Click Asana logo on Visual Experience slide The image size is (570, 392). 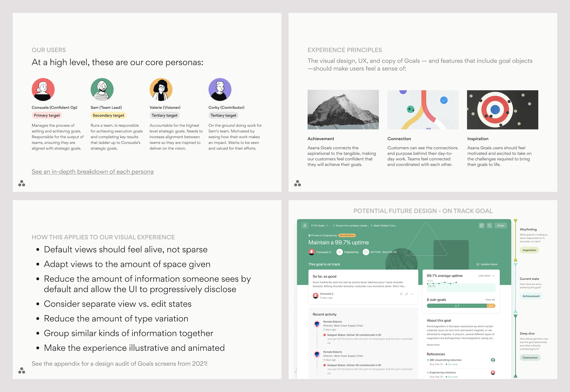coord(22,370)
